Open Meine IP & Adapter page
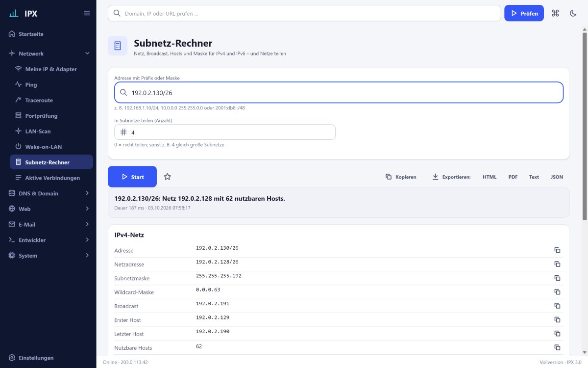588x368 pixels. 51,69
